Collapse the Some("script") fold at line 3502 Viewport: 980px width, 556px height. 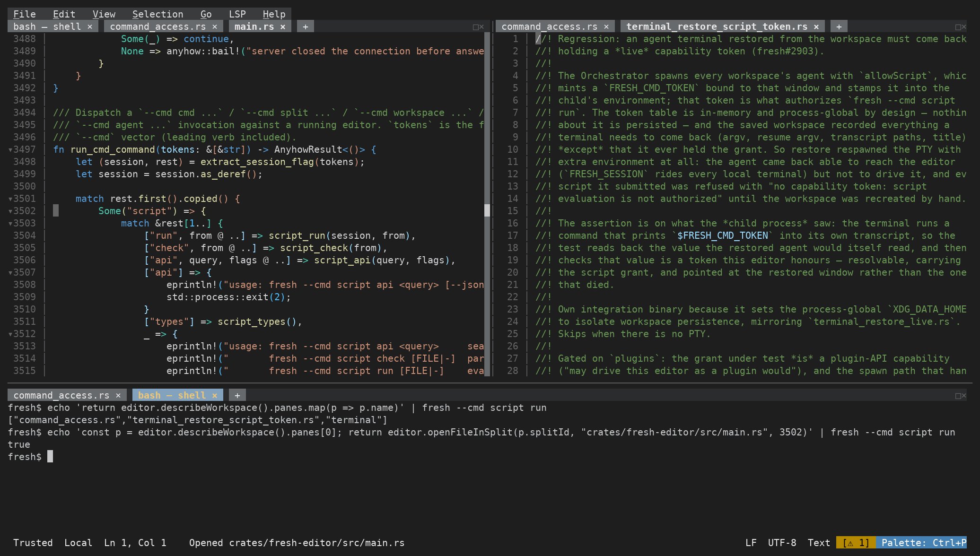point(10,211)
